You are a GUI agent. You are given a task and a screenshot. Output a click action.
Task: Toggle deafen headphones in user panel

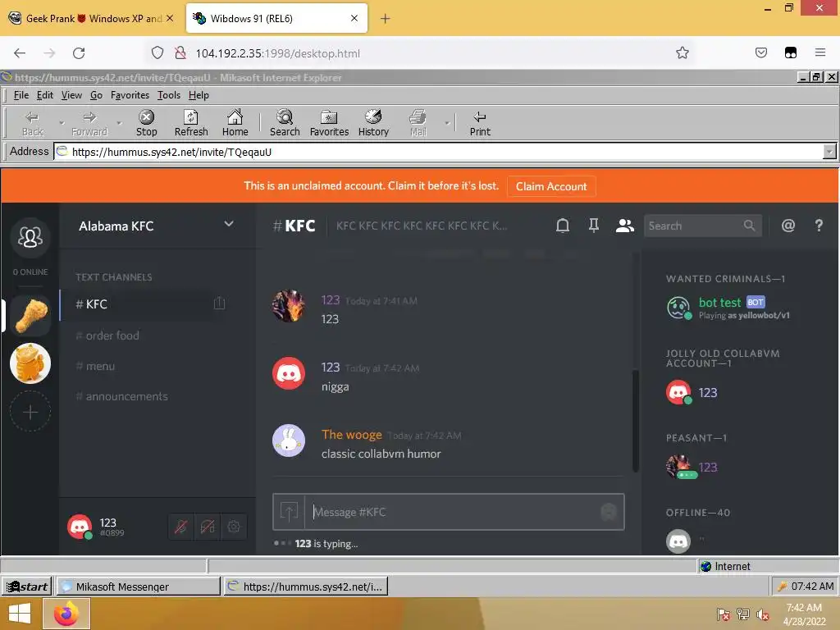[208, 527]
